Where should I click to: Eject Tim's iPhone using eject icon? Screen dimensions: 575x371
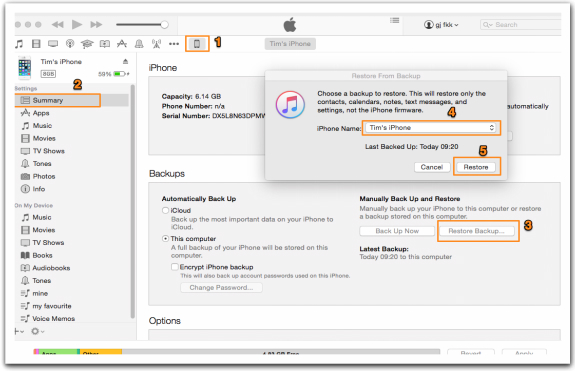[x=125, y=62]
